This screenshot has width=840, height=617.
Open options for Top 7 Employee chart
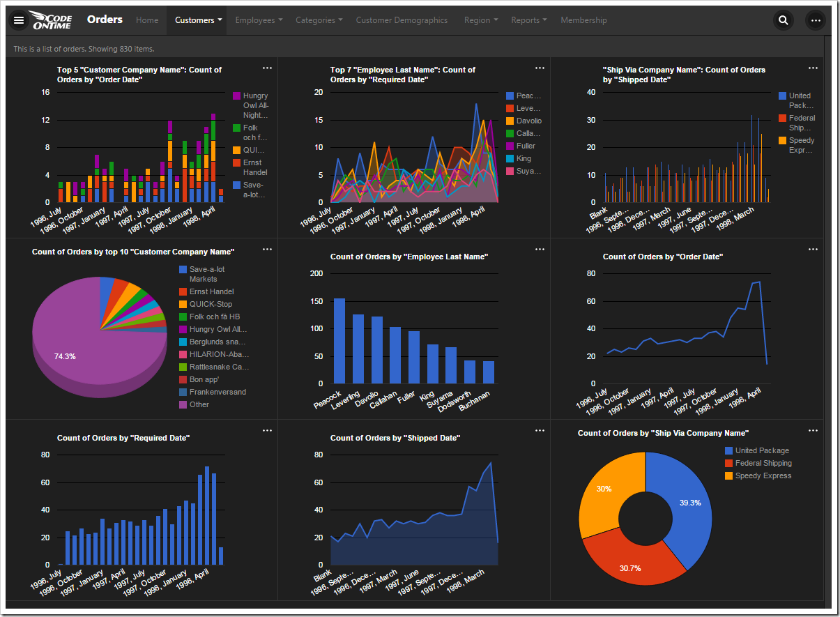click(x=540, y=68)
